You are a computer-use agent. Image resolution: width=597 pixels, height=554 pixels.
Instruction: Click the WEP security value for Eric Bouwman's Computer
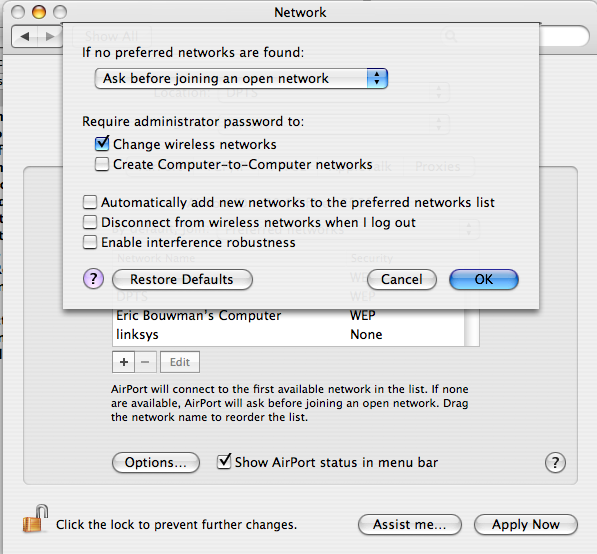[x=362, y=315]
